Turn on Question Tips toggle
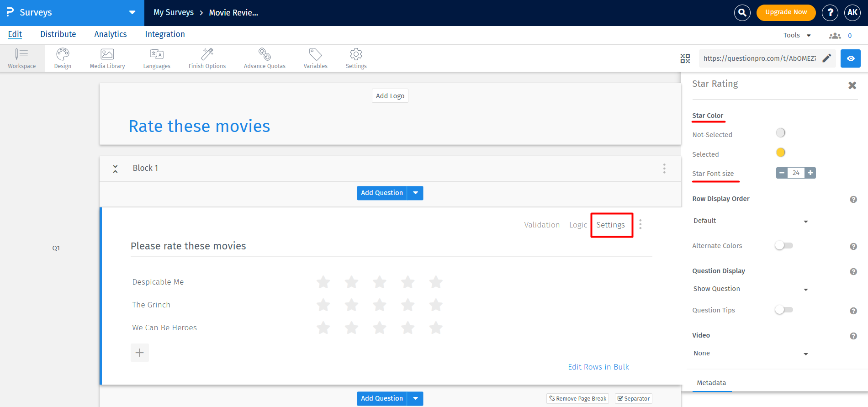This screenshot has width=868, height=407. [783, 310]
